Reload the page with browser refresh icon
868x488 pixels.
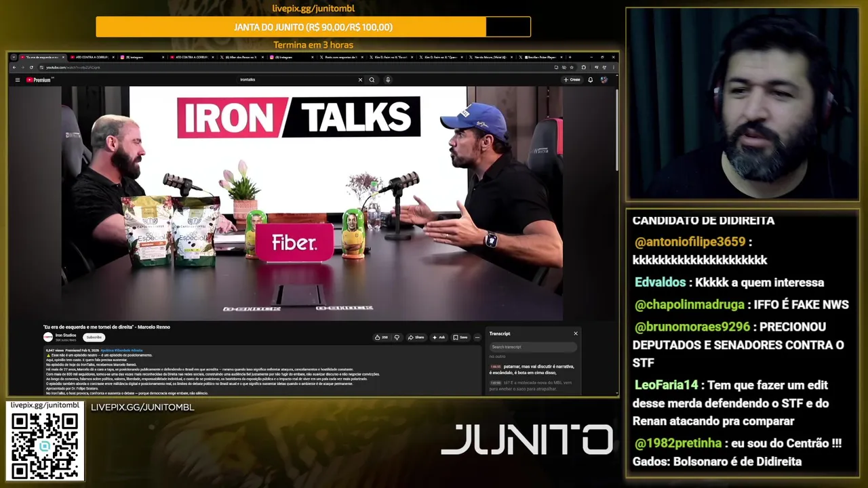tap(31, 68)
